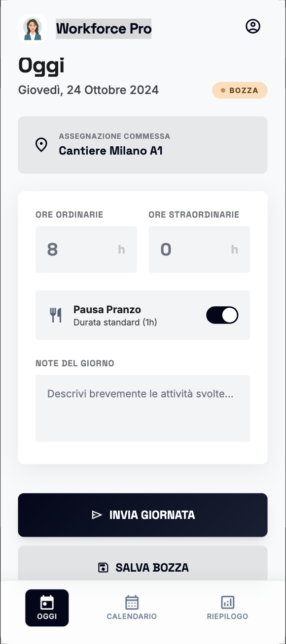
Task: Select the calendar icon in the OGGI tab
Action: 47,602
